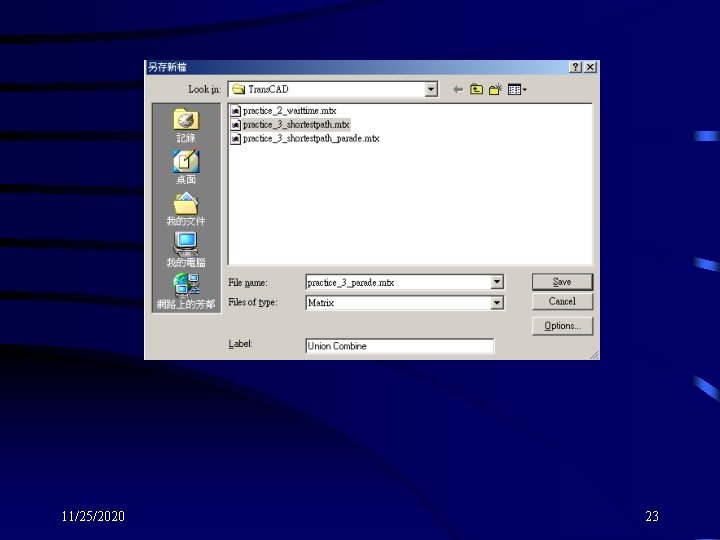Expand the Files of type dropdown

tap(497, 302)
